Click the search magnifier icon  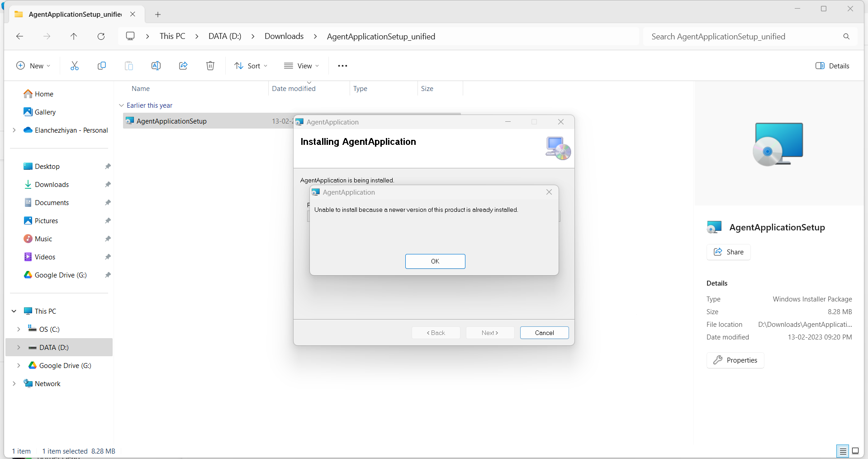tap(846, 36)
